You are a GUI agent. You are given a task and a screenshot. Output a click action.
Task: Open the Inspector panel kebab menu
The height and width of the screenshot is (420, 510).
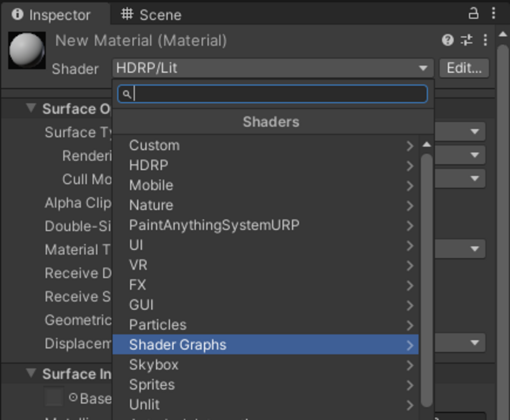[494, 14]
